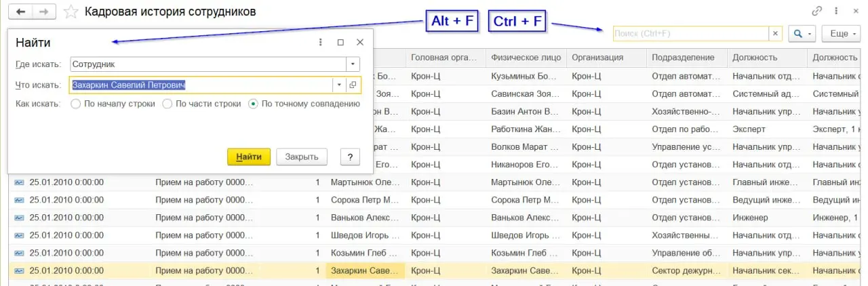Select the Начальник сек... cell
Viewport: 868px width, 286px height.
(767, 271)
